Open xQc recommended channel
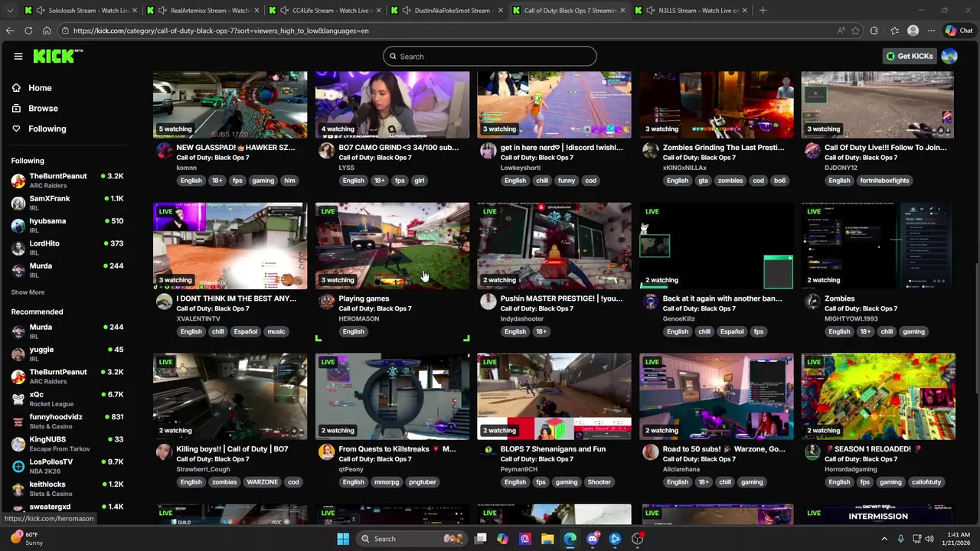This screenshot has width=980, height=551. point(67,399)
